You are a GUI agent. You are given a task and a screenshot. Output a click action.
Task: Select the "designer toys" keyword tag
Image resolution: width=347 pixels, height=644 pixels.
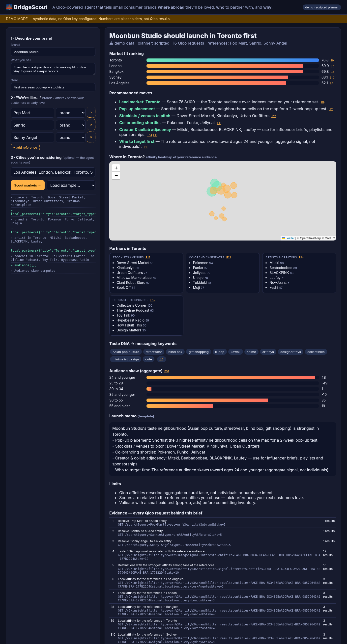tap(290, 352)
